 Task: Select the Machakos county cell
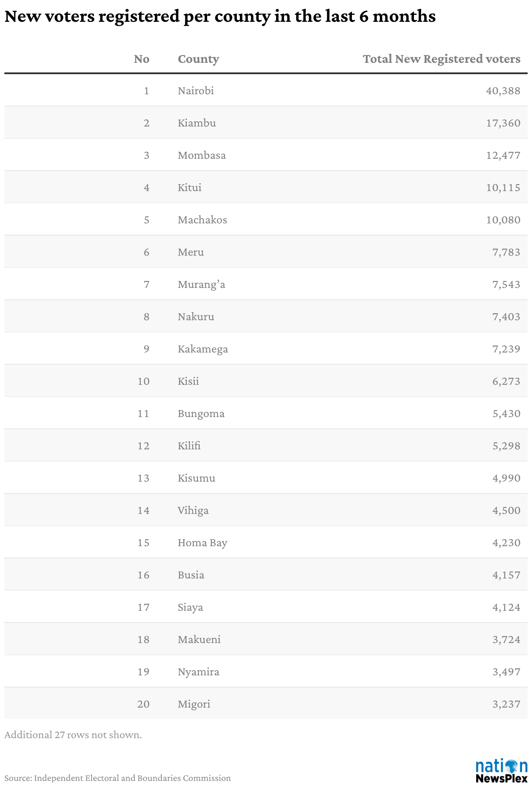click(x=202, y=220)
